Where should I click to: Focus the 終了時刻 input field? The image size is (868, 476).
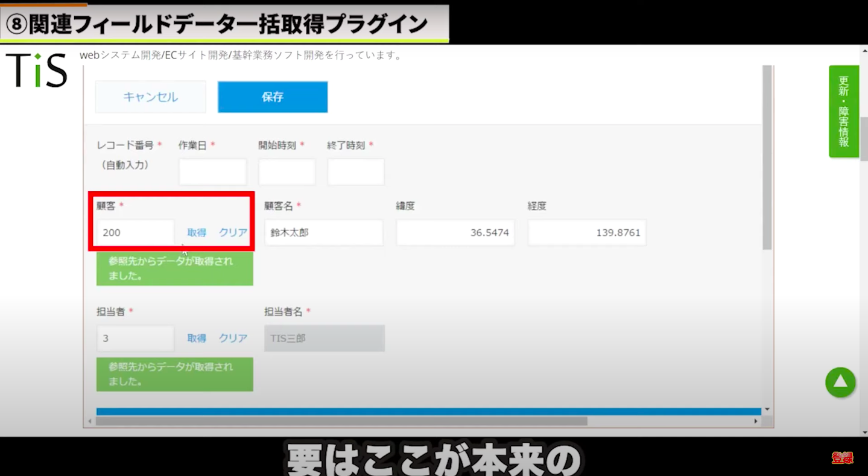coord(356,172)
